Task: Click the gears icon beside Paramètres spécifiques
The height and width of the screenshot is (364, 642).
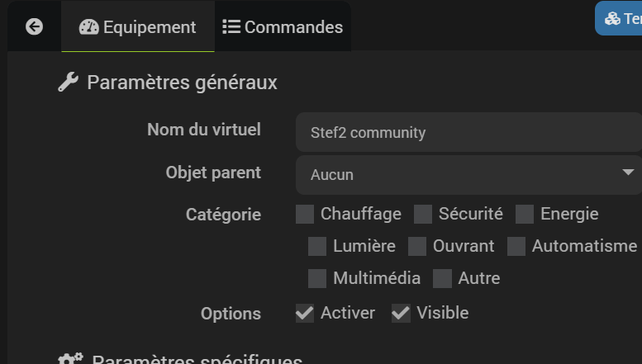Action: pos(70,358)
